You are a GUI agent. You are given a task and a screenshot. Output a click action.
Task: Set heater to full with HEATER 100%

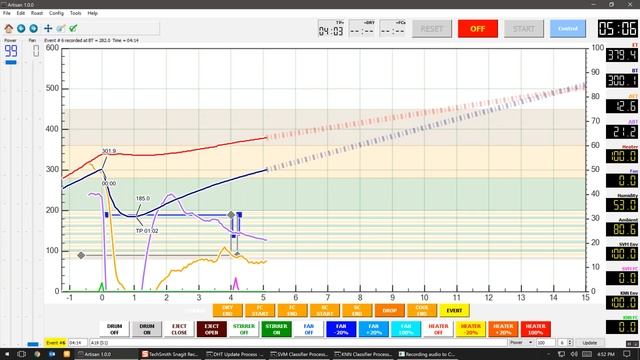536,329
